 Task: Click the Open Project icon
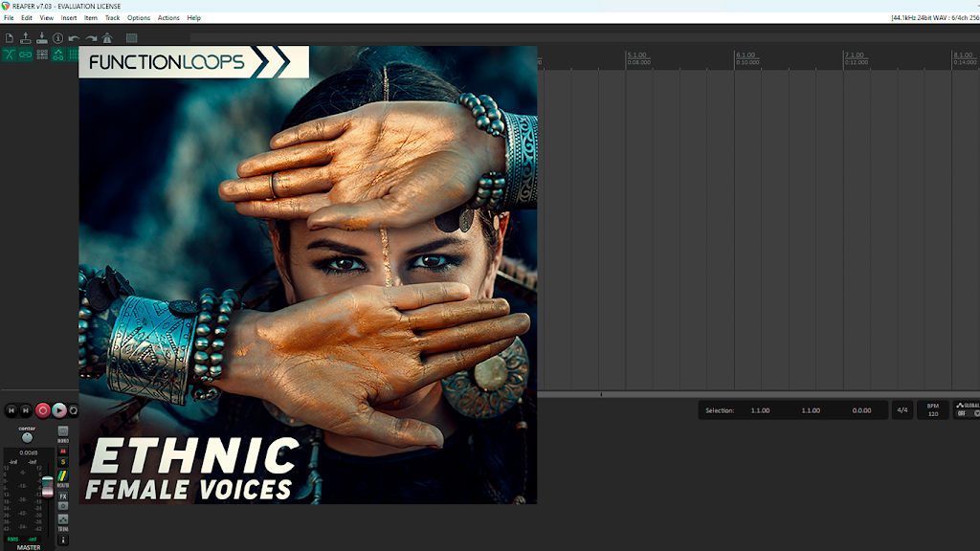tap(26, 38)
